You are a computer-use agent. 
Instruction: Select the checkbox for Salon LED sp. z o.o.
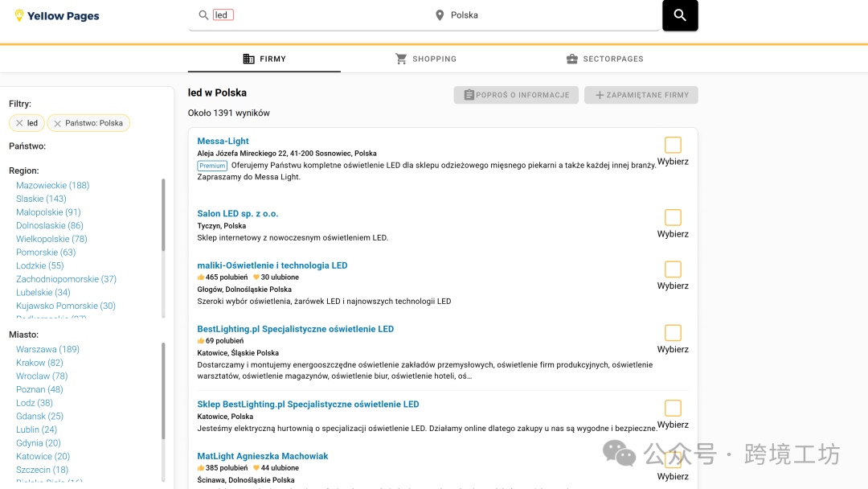673,217
